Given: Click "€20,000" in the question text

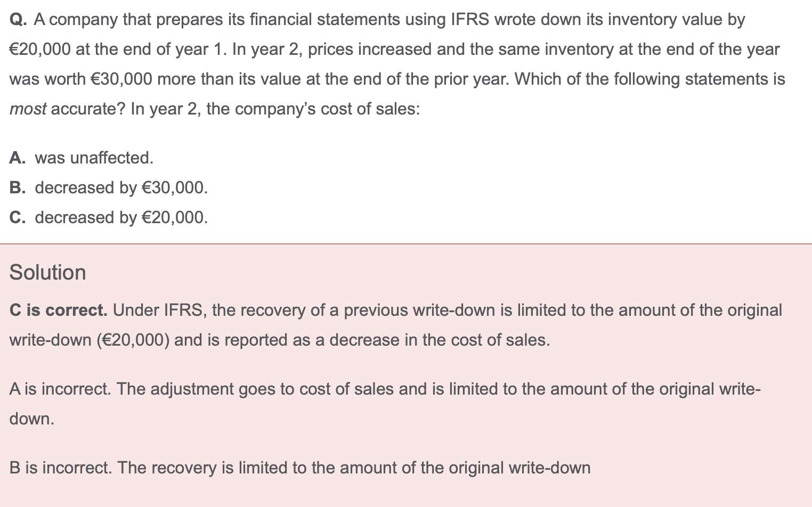Looking at the screenshot, I should point(40,50).
